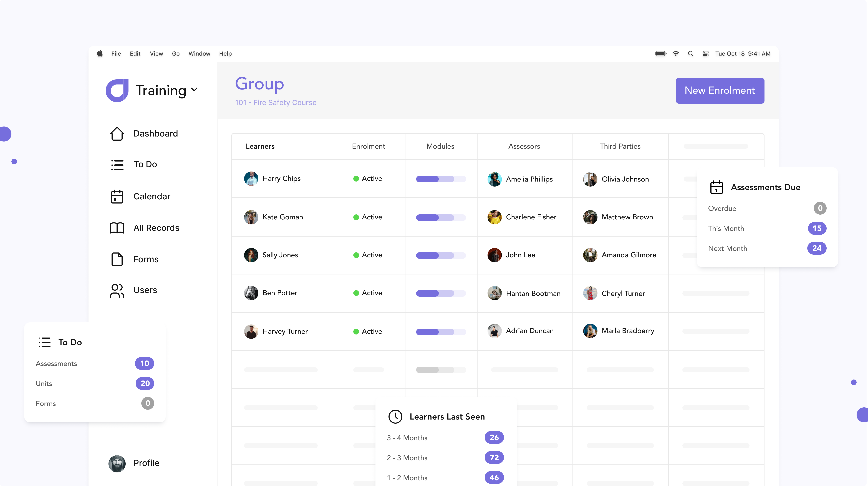Open the File menu
Image resolution: width=868 pixels, height=486 pixels.
pyautogui.click(x=116, y=54)
